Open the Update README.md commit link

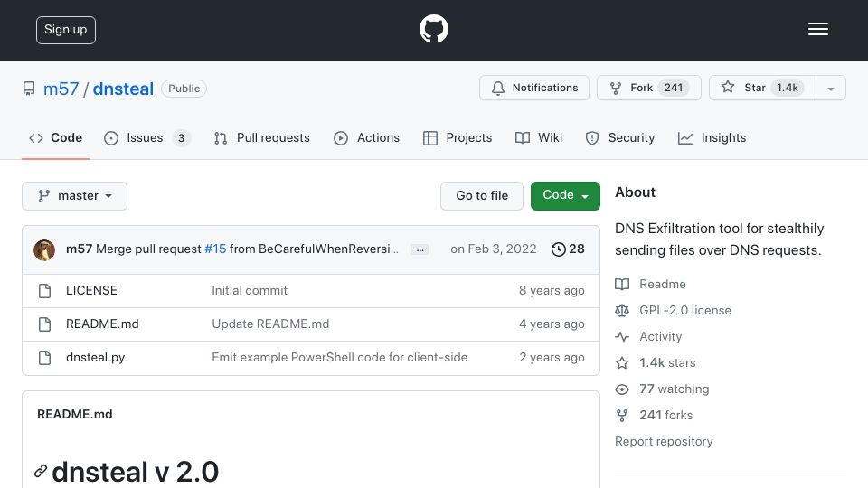click(270, 324)
